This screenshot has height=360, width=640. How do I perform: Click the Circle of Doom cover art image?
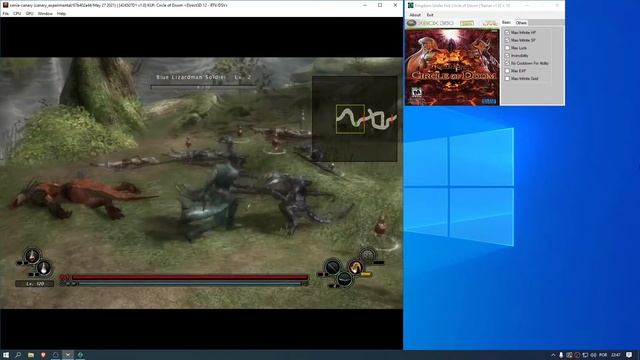452,67
